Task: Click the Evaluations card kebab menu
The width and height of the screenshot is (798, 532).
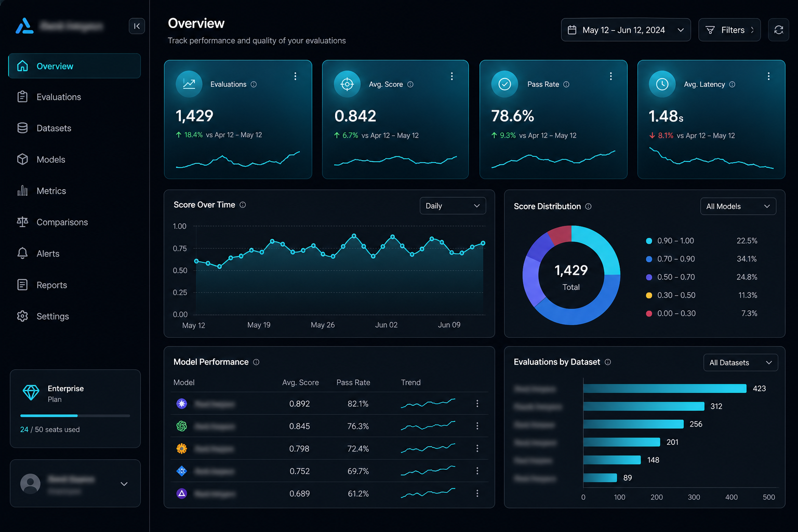Action: [295, 76]
